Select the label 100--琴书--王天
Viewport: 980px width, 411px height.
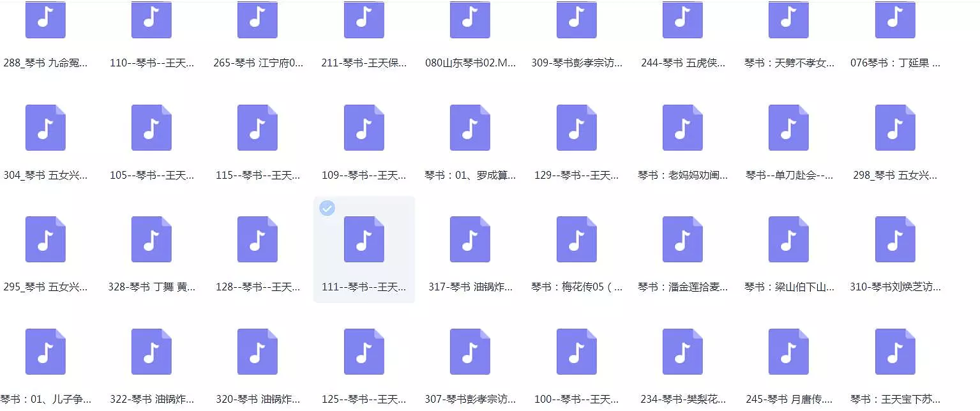click(x=577, y=400)
